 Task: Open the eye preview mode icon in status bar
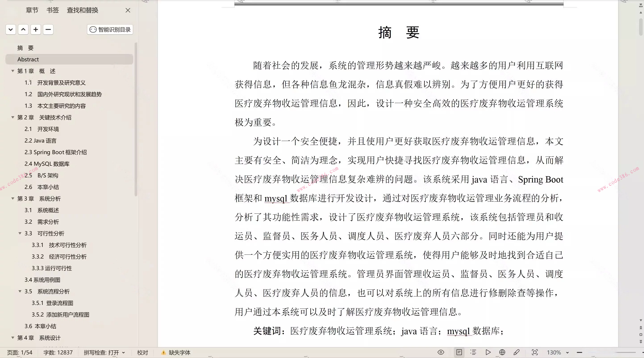(x=441, y=352)
